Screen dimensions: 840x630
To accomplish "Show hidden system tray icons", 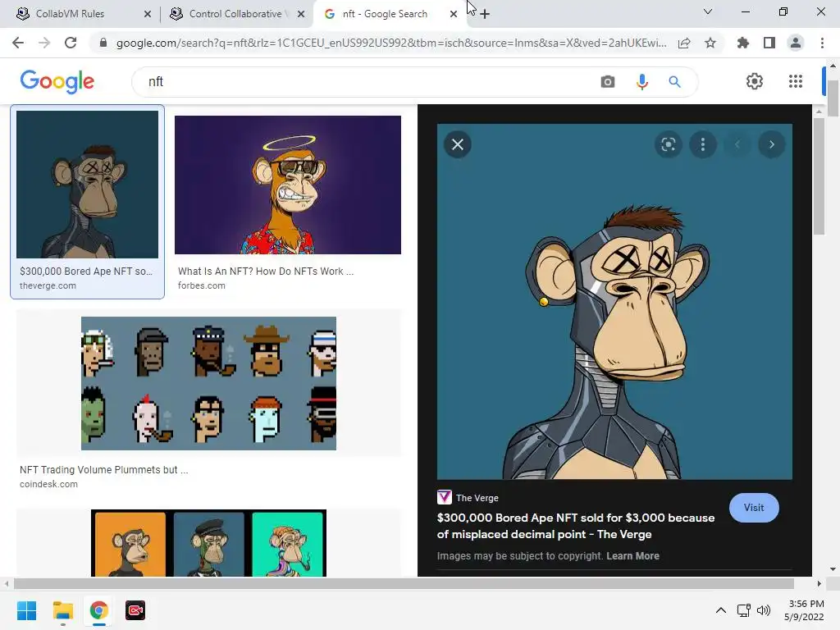I will click(x=721, y=610).
